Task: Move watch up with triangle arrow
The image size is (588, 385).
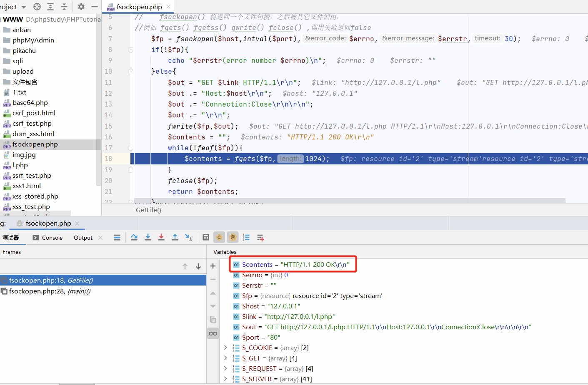Action: click(x=213, y=293)
